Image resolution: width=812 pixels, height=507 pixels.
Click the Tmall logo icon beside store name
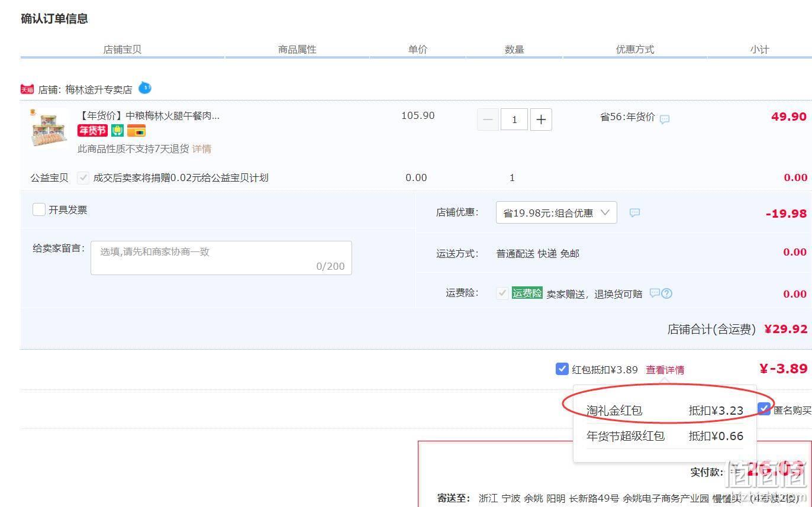[27, 89]
